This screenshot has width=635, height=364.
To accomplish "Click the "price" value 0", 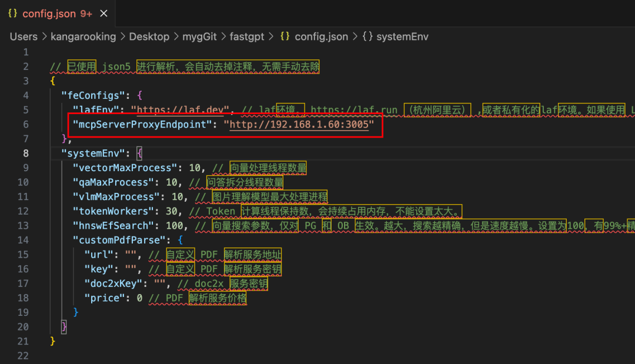I will [139, 298].
